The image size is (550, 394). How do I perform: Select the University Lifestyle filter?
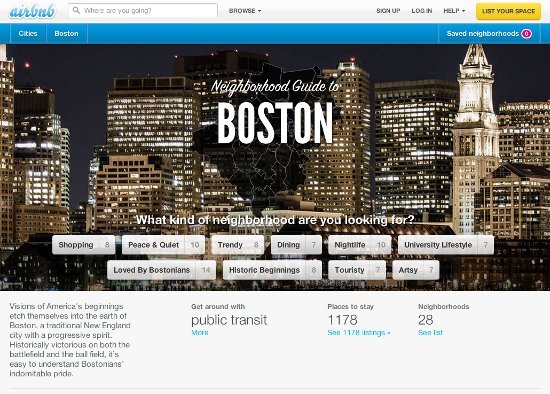point(445,245)
